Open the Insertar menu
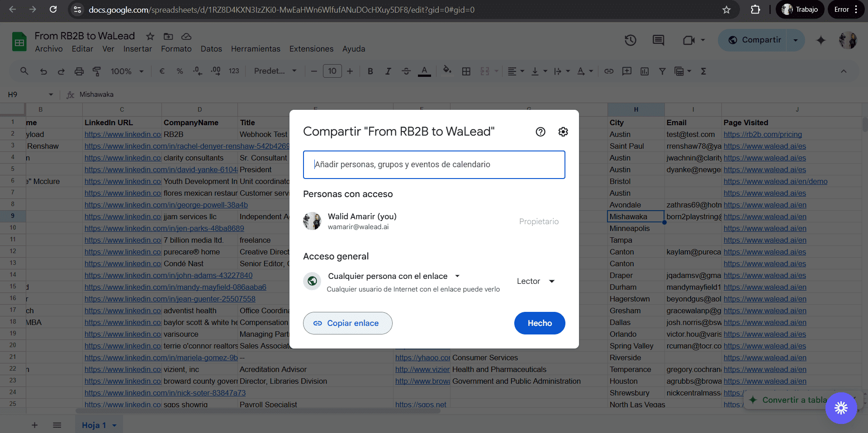The image size is (868, 433). (x=138, y=49)
